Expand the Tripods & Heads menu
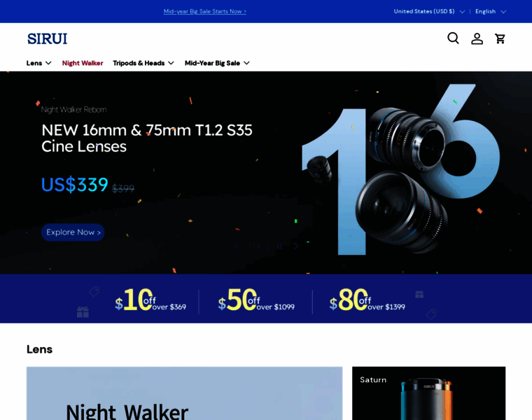 click(x=143, y=63)
